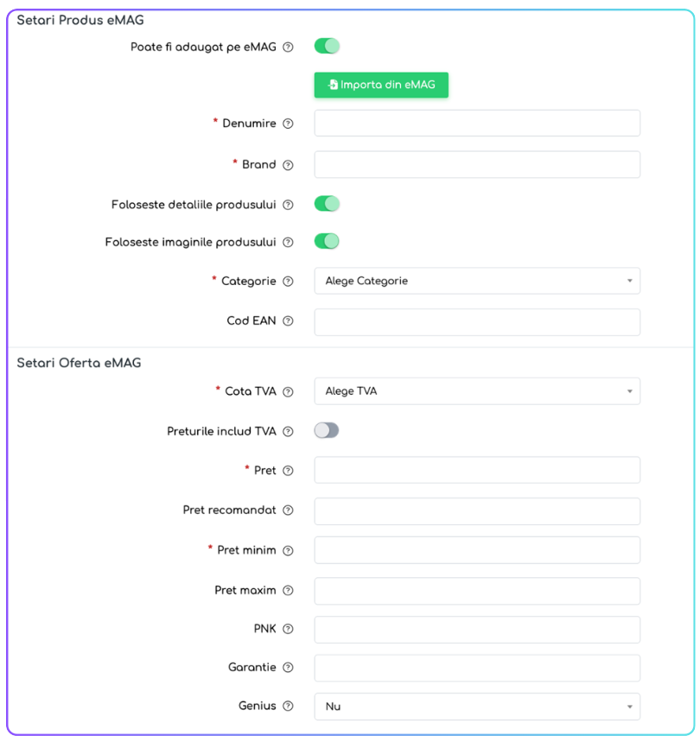The height and width of the screenshot is (742, 700).
Task: Select the Pret maxim input field
Action: click(x=477, y=591)
